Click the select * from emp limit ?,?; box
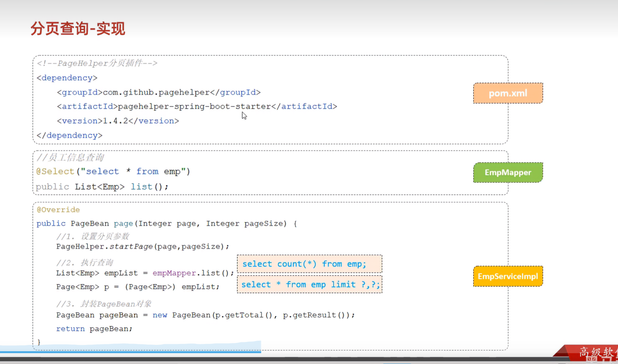The width and height of the screenshot is (618, 364). point(309,284)
